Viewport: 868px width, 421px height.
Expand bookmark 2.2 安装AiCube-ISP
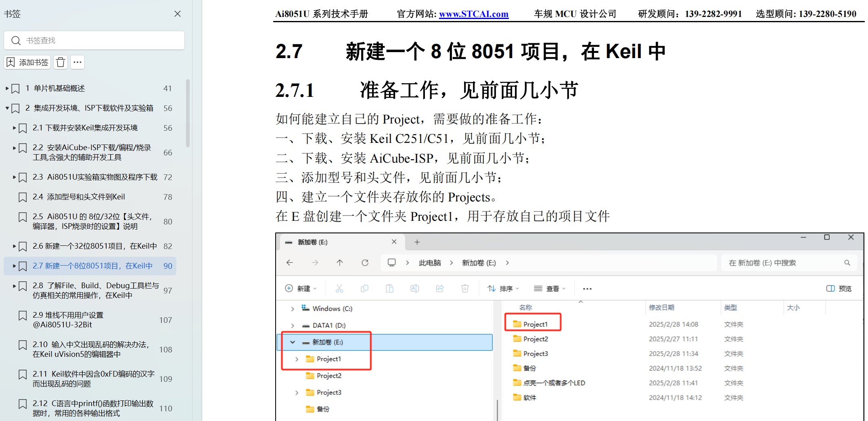[x=14, y=148]
